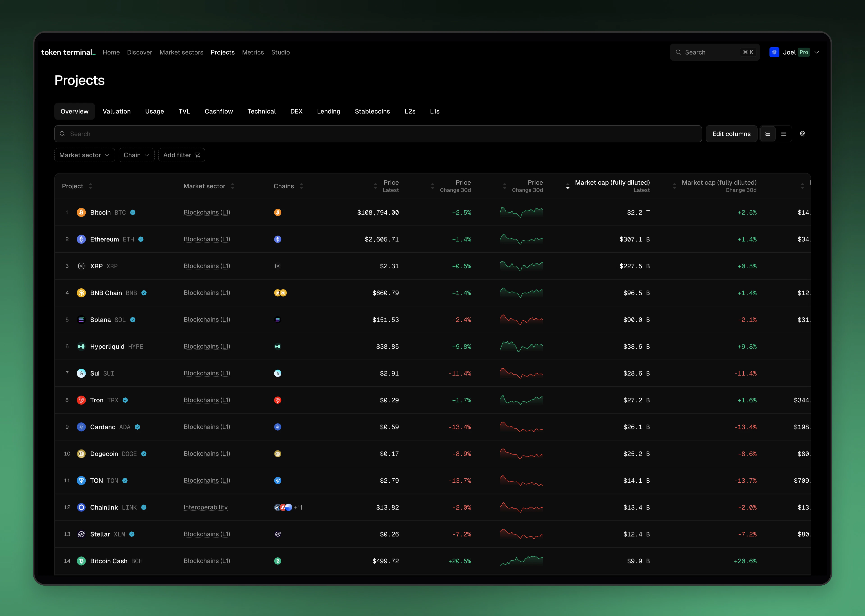
Task: Click the Bitcoin project logo
Action: click(x=81, y=212)
